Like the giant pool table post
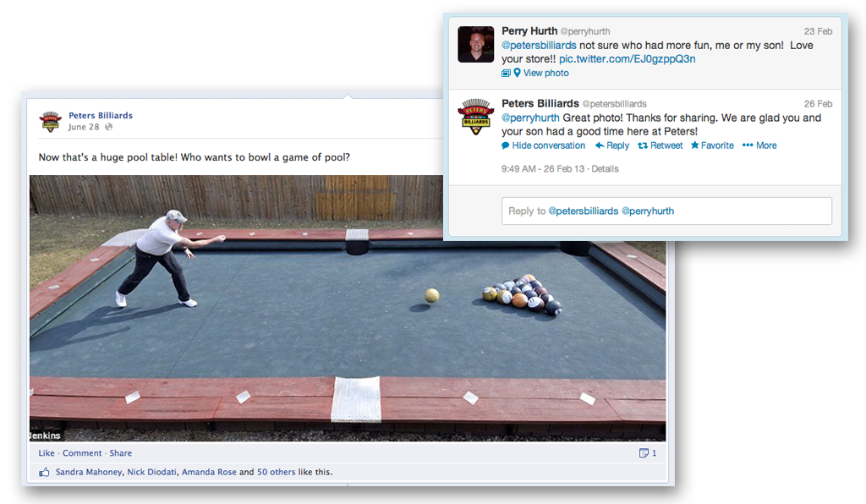866x504 pixels. pos(47,453)
